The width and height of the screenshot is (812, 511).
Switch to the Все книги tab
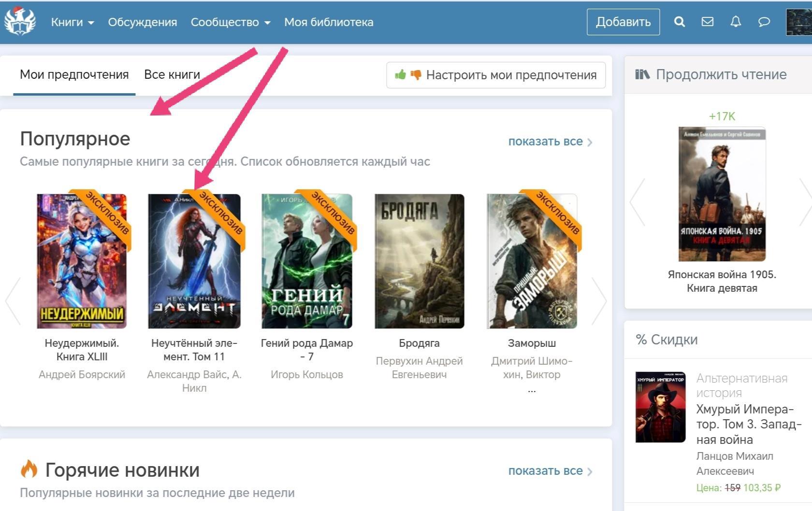pyautogui.click(x=172, y=75)
